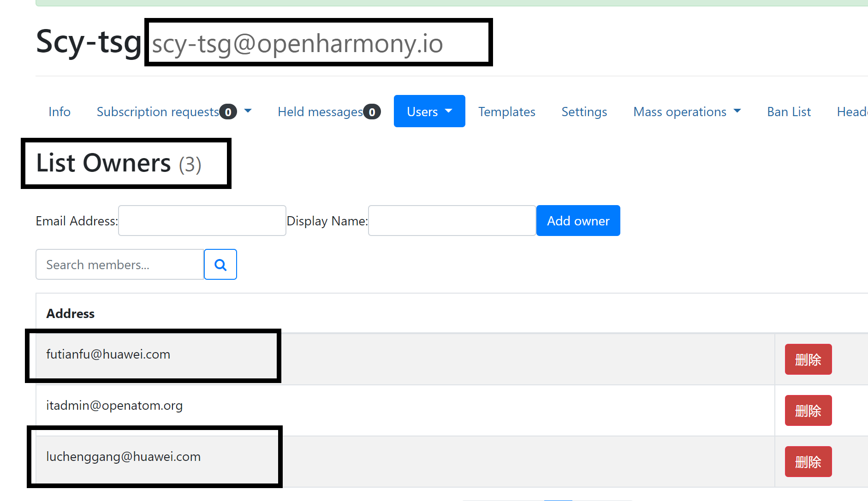
Task: Click the scy-tsg@openharmony.io list address
Action: click(x=297, y=44)
